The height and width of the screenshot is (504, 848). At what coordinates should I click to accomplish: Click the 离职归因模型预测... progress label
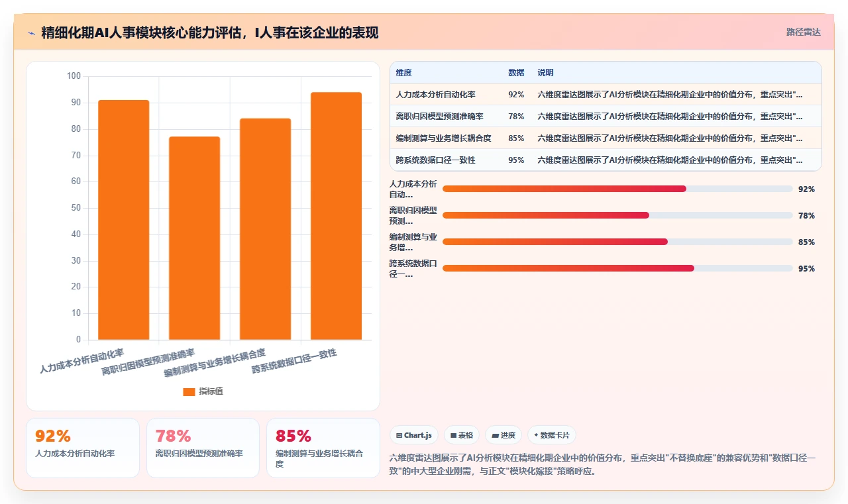tap(413, 216)
